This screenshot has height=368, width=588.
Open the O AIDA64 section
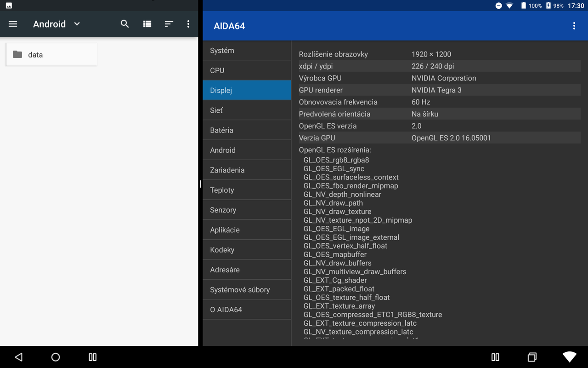tap(247, 310)
